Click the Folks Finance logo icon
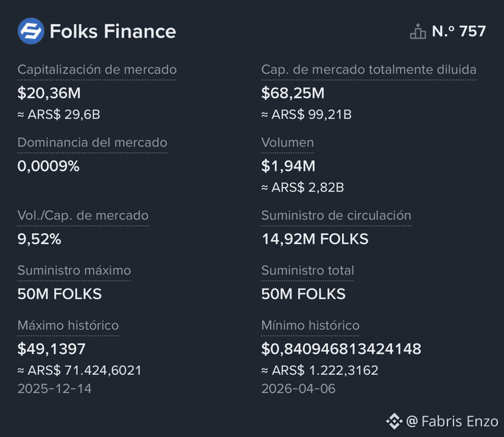 [31, 31]
